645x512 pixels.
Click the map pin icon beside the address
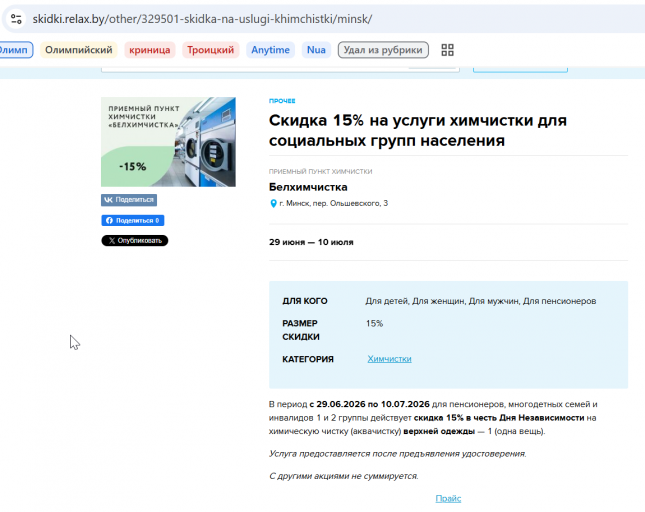point(273,204)
